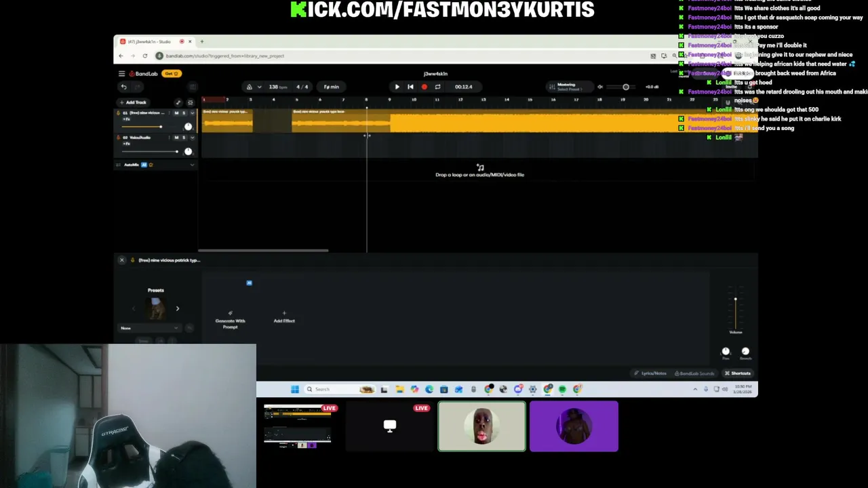This screenshot has width=868, height=488.
Task: Return to start with skip-back button
Action: pyautogui.click(x=410, y=87)
